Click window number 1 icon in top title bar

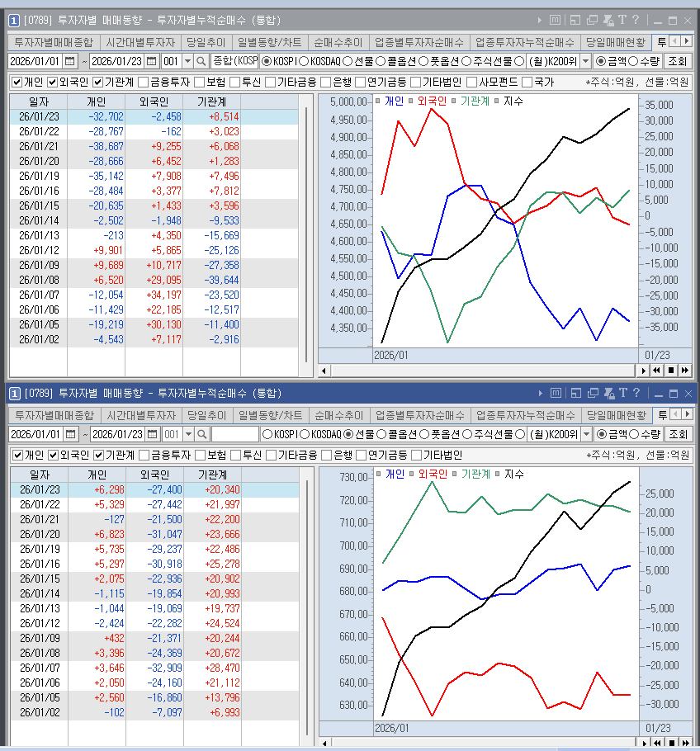click(14, 21)
